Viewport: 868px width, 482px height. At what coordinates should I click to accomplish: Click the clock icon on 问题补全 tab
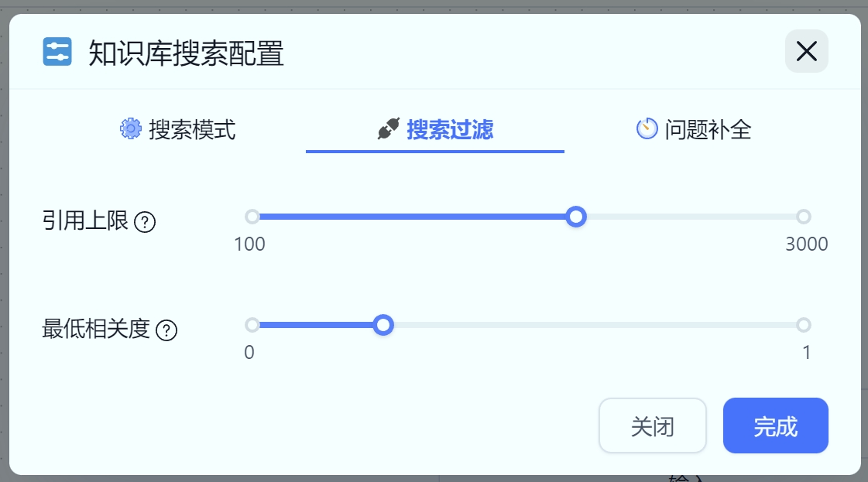pyautogui.click(x=647, y=128)
